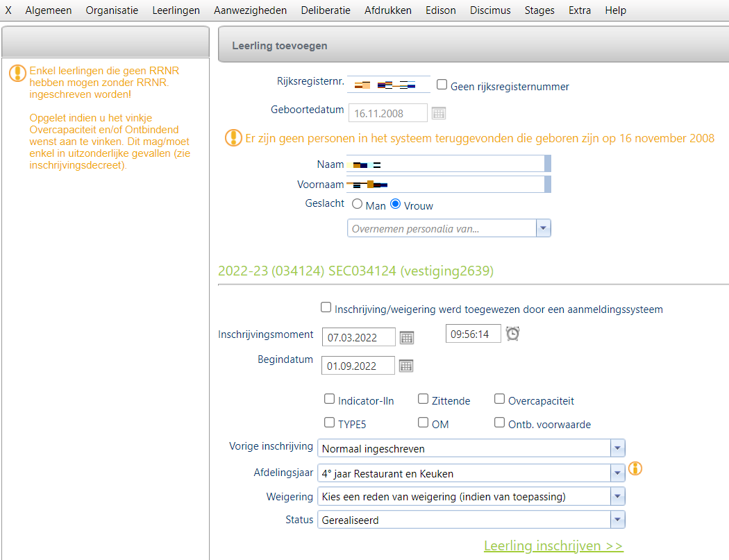Click the Geslacht label

pyautogui.click(x=324, y=203)
